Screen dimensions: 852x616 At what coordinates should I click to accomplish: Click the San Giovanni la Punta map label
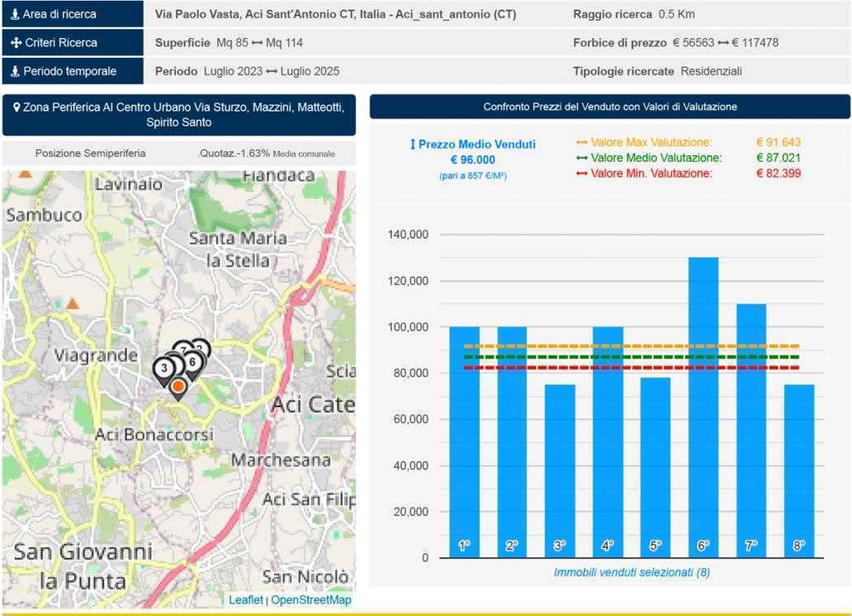click(x=83, y=566)
